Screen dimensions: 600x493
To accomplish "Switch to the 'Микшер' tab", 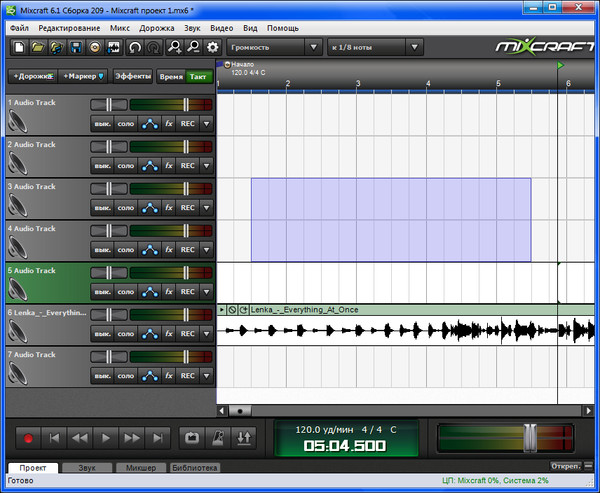I will 139,467.
